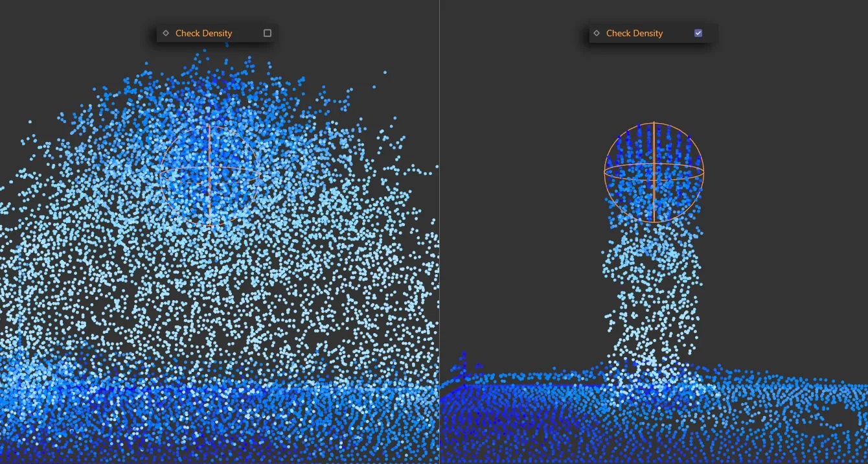Click the divider between the two viewports
Screen dimensions: 868x464
click(440, 259)
